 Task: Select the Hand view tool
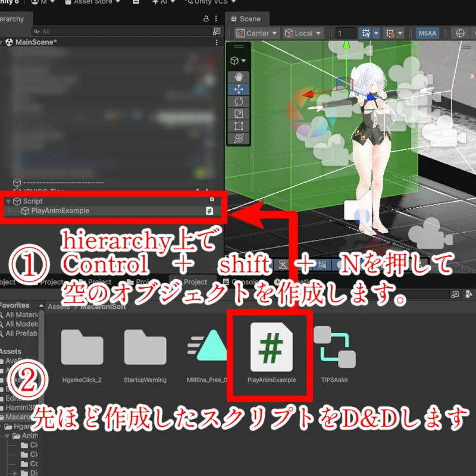[x=239, y=77]
